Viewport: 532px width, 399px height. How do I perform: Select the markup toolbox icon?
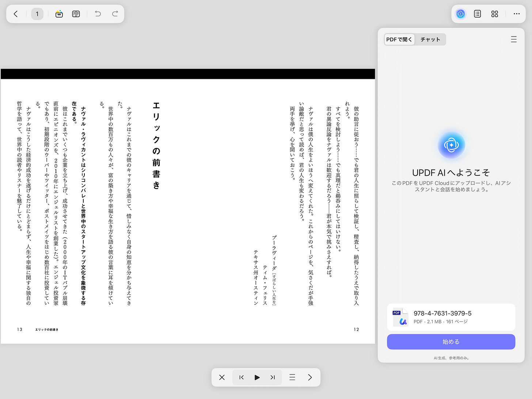tap(59, 14)
